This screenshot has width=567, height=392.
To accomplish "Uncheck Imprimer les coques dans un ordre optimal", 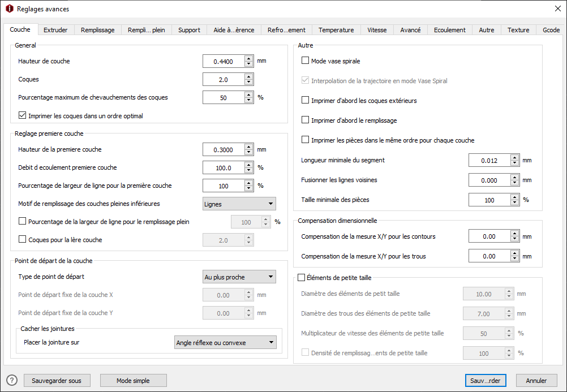I will pos(23,116).
